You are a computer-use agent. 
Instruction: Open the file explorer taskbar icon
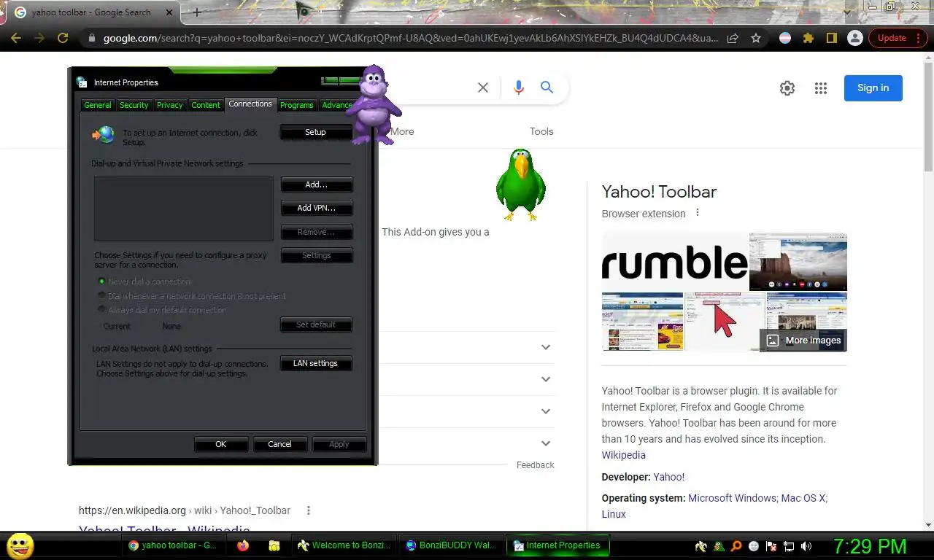(x=274, y=545)
